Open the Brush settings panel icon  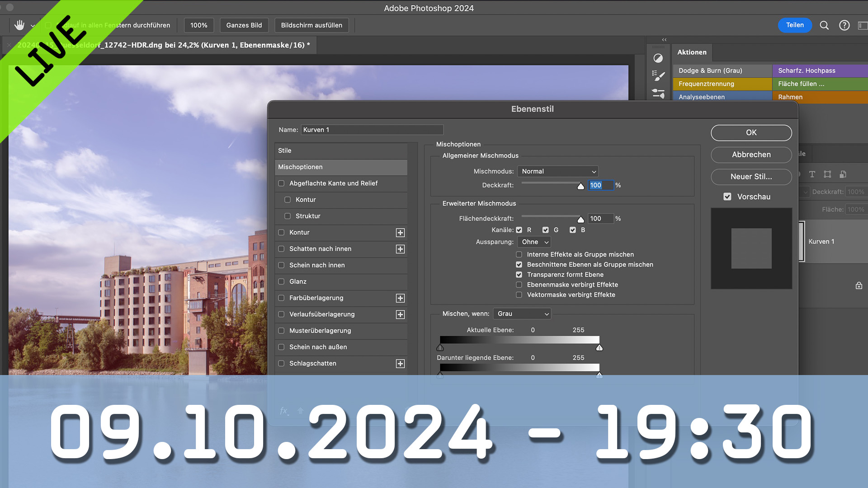tap(658, 75)
